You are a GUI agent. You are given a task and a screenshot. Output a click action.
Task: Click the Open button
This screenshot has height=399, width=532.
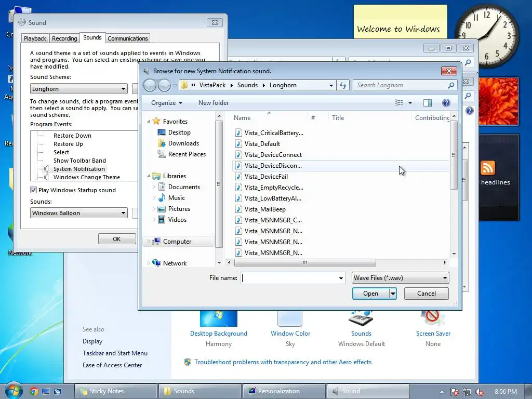coord(370,294)
